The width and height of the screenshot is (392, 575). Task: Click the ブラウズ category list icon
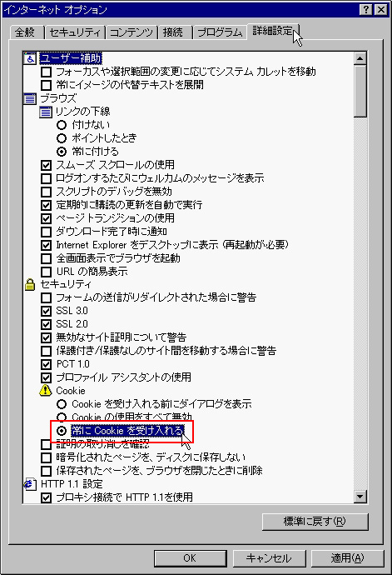pyautogui.click(x=30, y=98)
